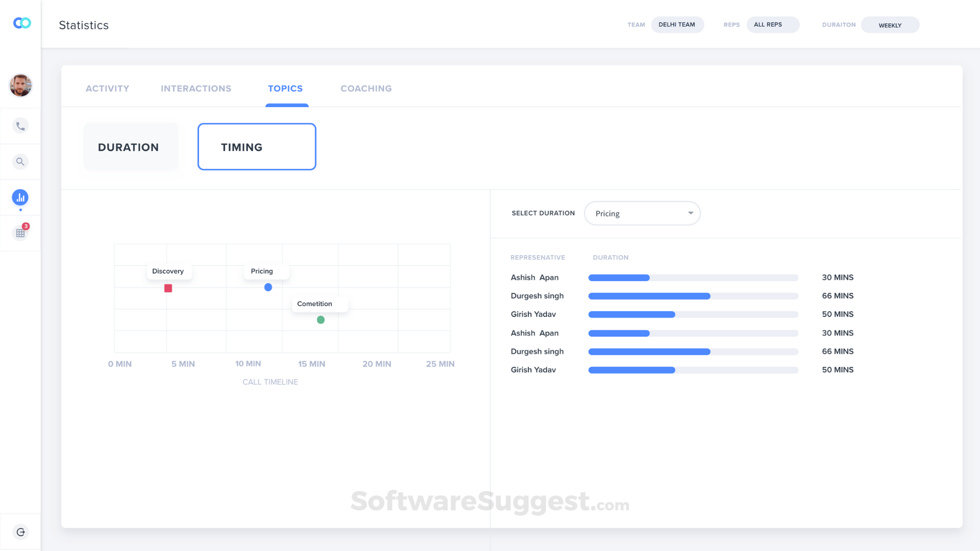Open the calls section using phone icon

(x=20, y=126)
